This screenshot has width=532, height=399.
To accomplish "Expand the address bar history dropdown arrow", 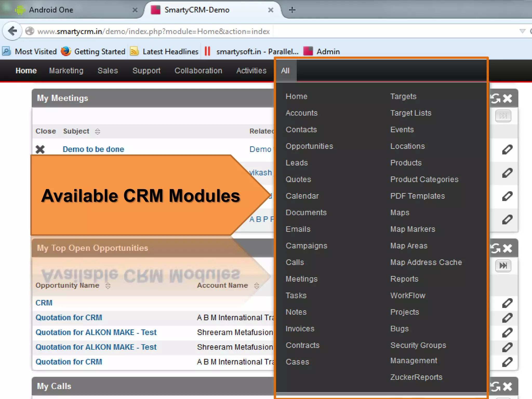I will tap(522, 31).
